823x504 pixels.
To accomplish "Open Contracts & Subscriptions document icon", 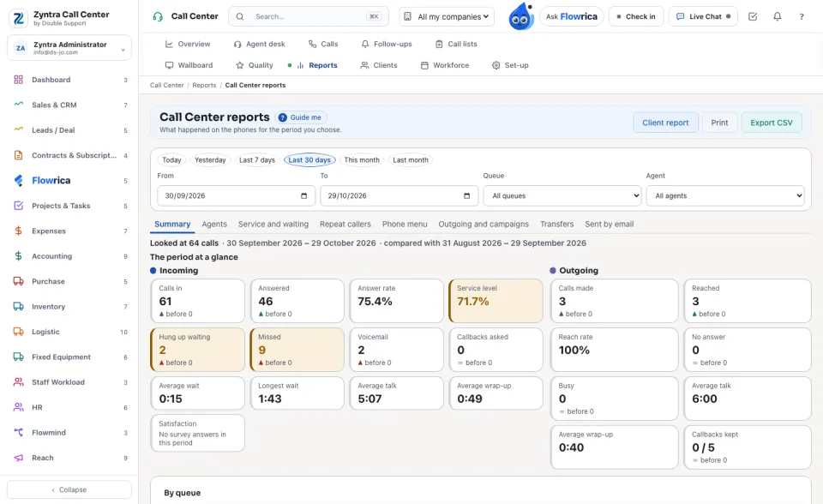I will click(x=18, y=155).
